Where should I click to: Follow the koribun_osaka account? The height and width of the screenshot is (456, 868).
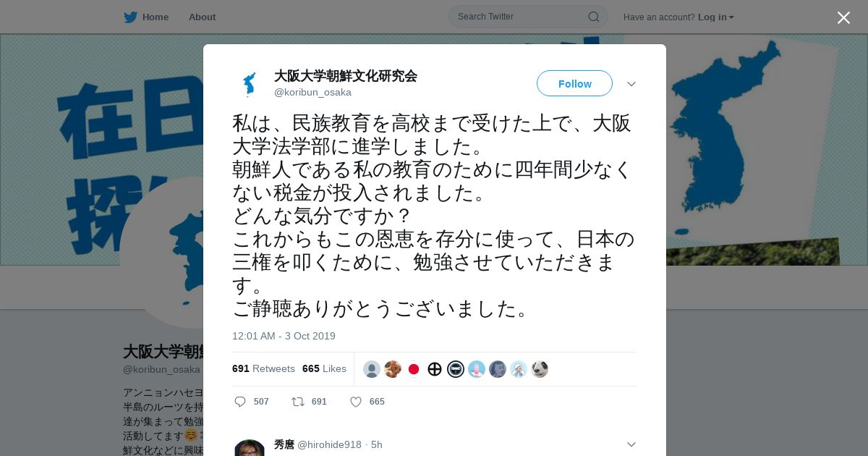[574, 83]
